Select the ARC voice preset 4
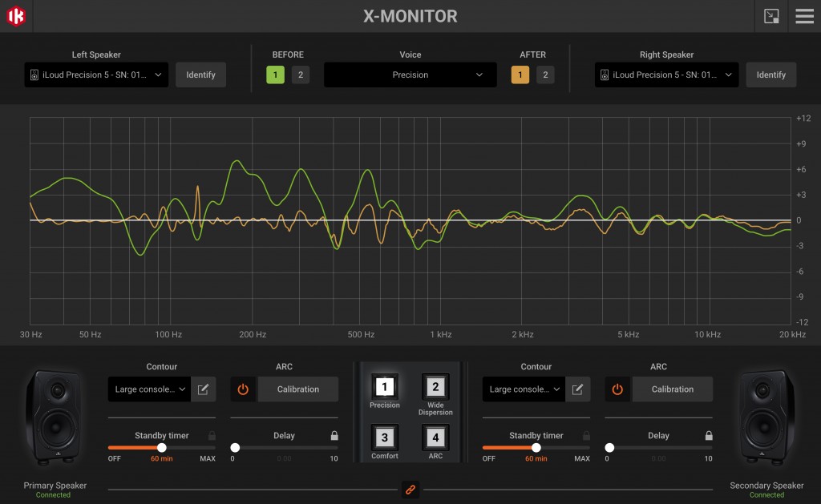This screenshot has height=504, width=821. [435, 437]
